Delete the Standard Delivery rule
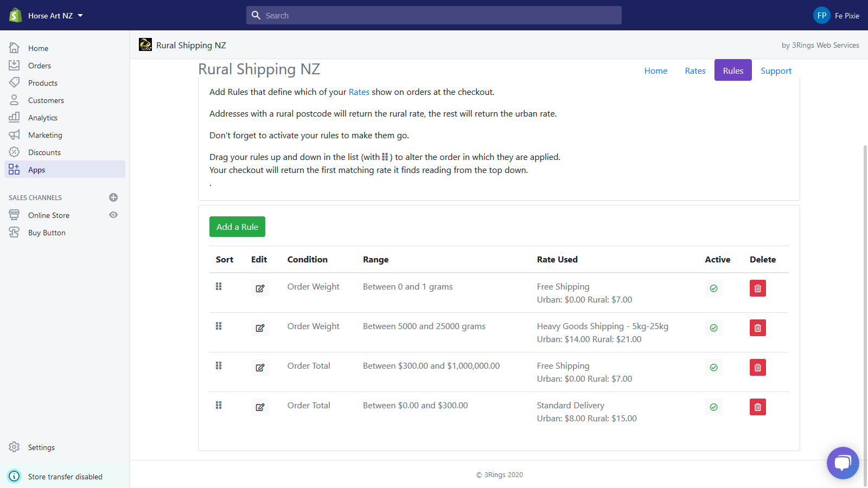This screenshot has height=488, width=868. pos(757,407)
